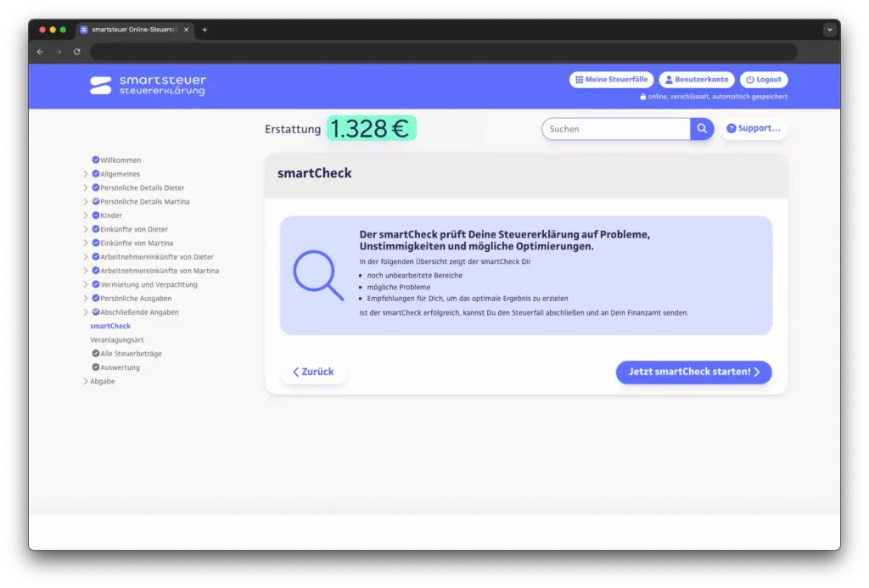Click the Logout power button
Viewport: 869px width, 588px height.
coord(763,80)
